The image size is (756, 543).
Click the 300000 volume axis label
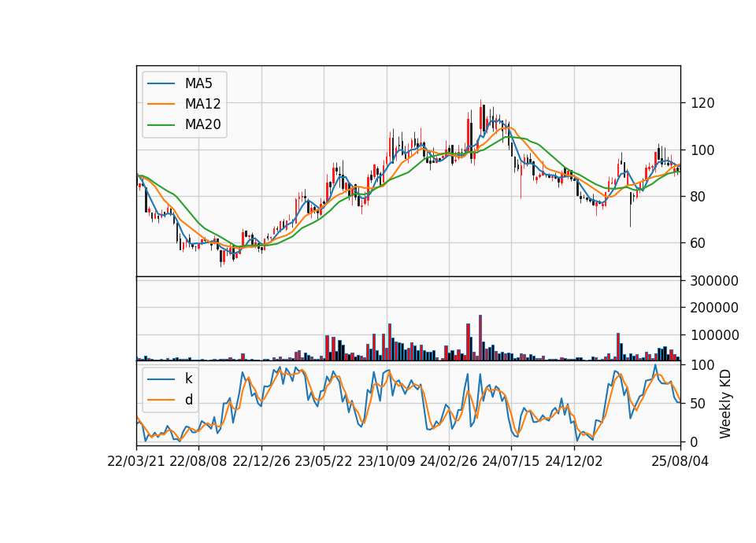point(714,281)
